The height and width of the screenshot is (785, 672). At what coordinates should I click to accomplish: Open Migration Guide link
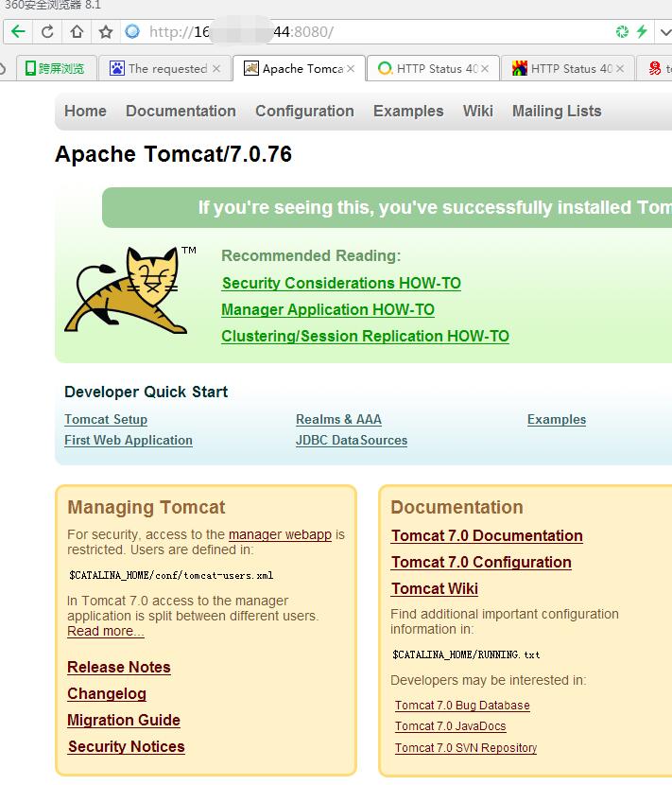pos(124,721)
